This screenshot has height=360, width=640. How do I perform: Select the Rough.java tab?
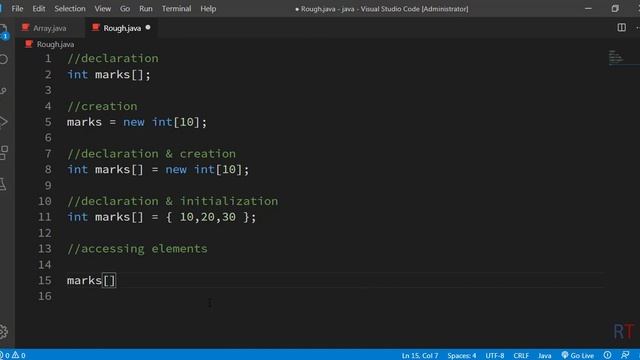pyautogui.click(x=122, y=28)
